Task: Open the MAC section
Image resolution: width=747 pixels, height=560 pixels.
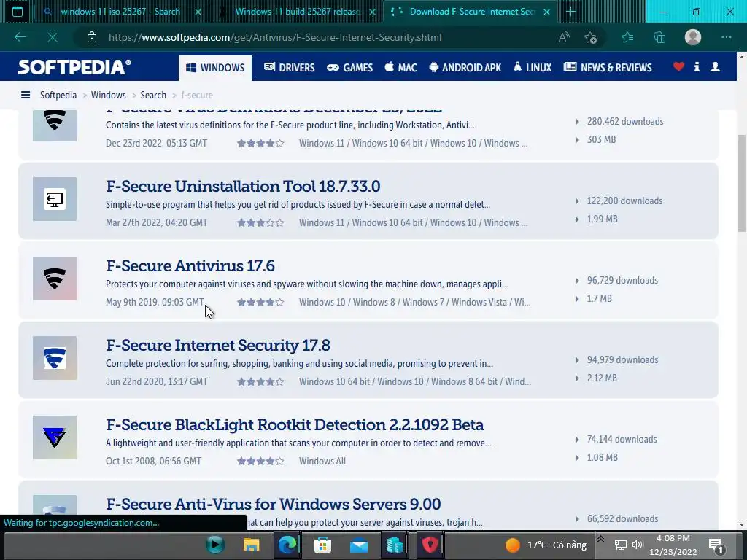Action: [x=401, y=68]
